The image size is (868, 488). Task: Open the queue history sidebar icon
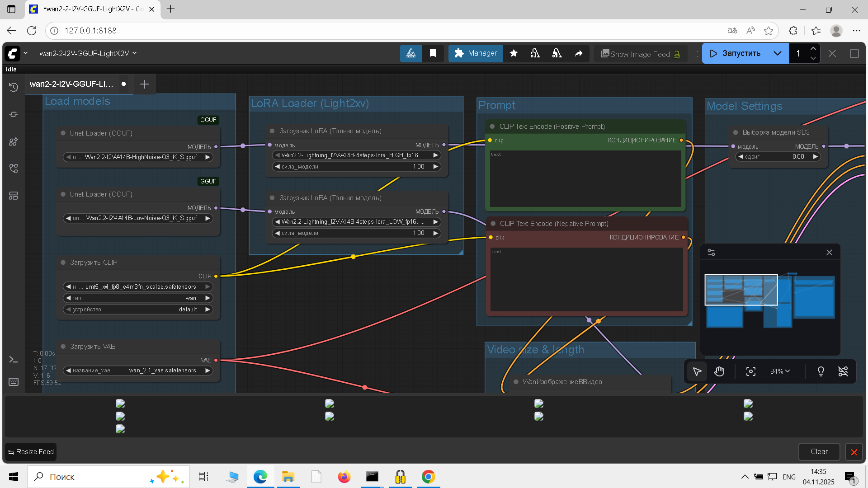click(14, 87)
